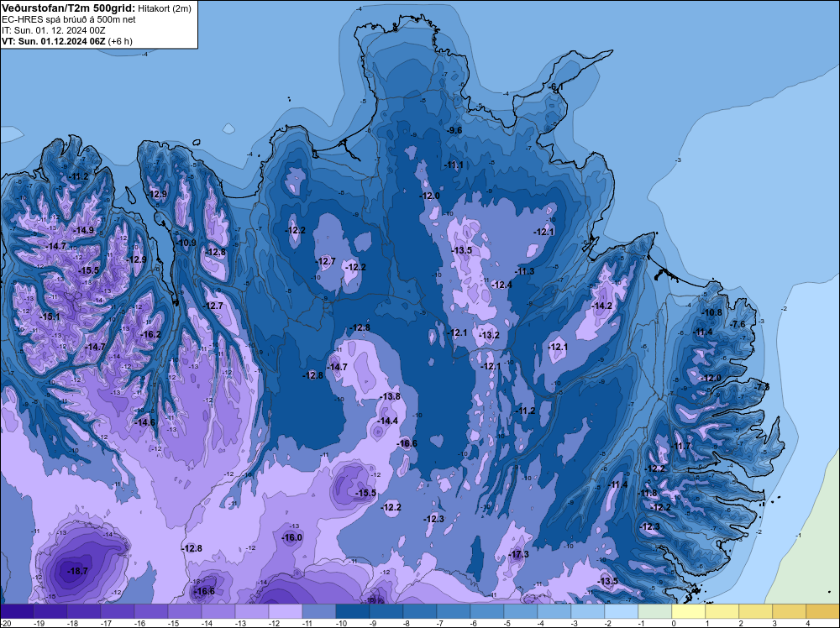The width and height of the screenshot is (840, 628).
Task: Click the -9.6 temperature value
Action: coord(454,130)
